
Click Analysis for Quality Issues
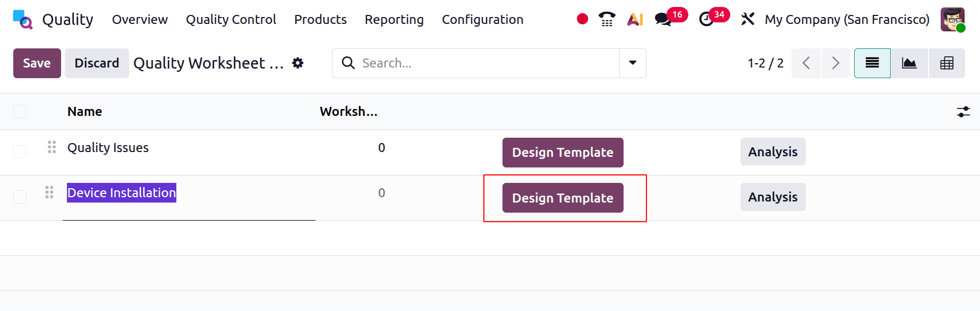(x=773, y=152)
